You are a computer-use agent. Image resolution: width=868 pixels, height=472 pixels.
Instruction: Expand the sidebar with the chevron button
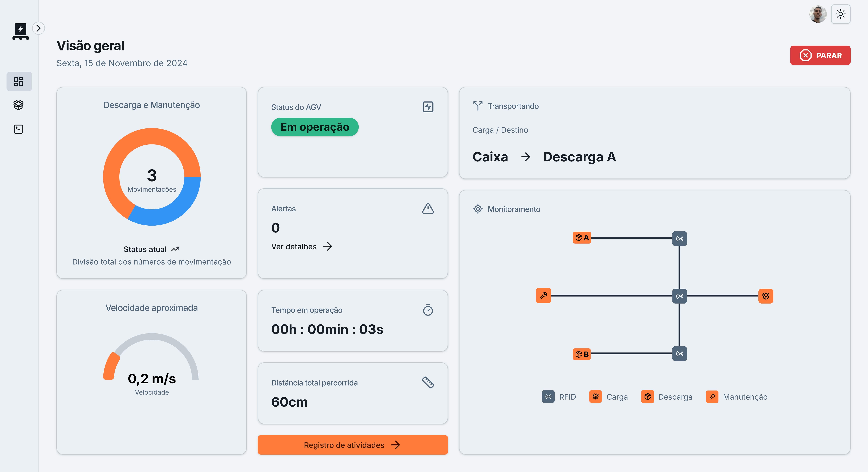[x=38, y=28]
